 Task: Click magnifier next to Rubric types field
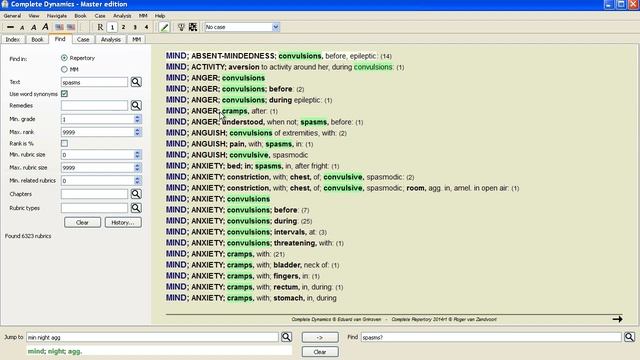pos(136,208)
